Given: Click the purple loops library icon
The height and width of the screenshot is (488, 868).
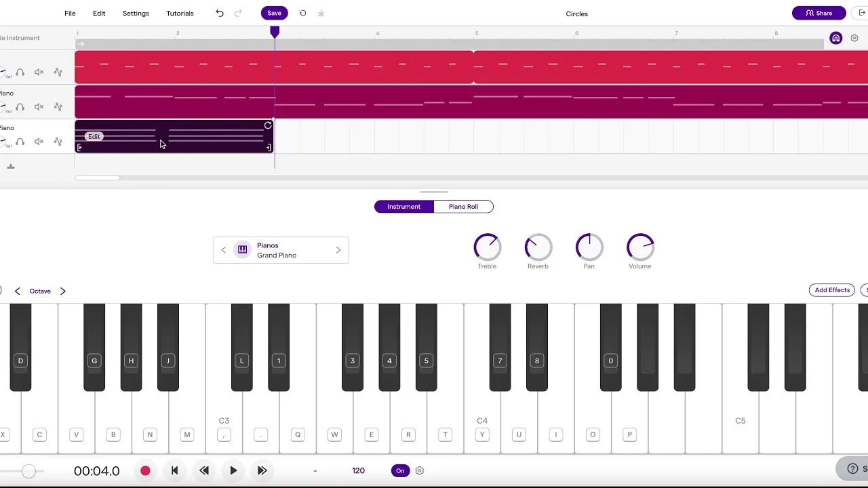Looking at the screenshot, I should click(x=836, y=38).
